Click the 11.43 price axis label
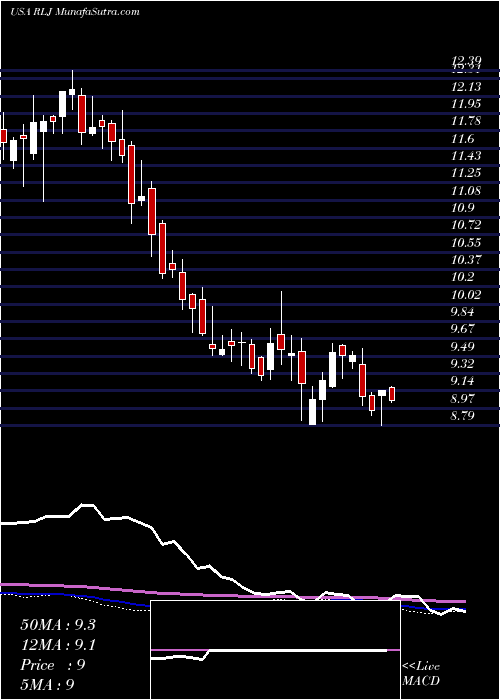 (x=466, y=156)
